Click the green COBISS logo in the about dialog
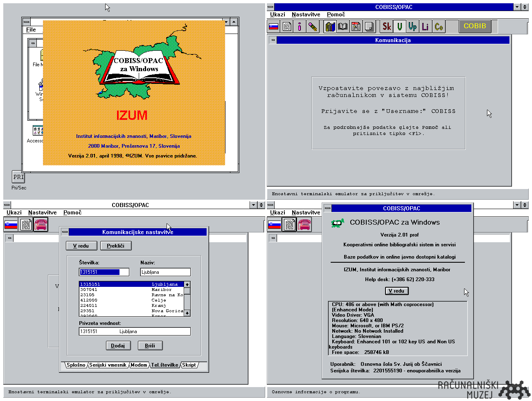The height and width of the screenshot is (401, 532). 338,223
